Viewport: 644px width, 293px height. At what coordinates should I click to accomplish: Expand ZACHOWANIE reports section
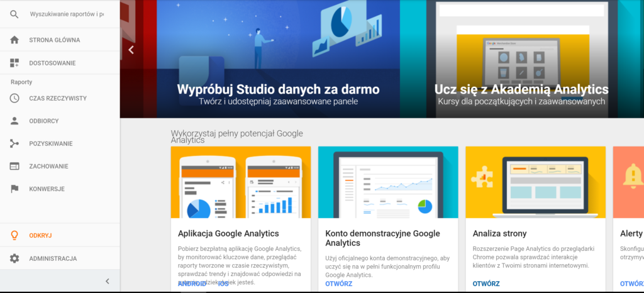click(x=49, y=166)
